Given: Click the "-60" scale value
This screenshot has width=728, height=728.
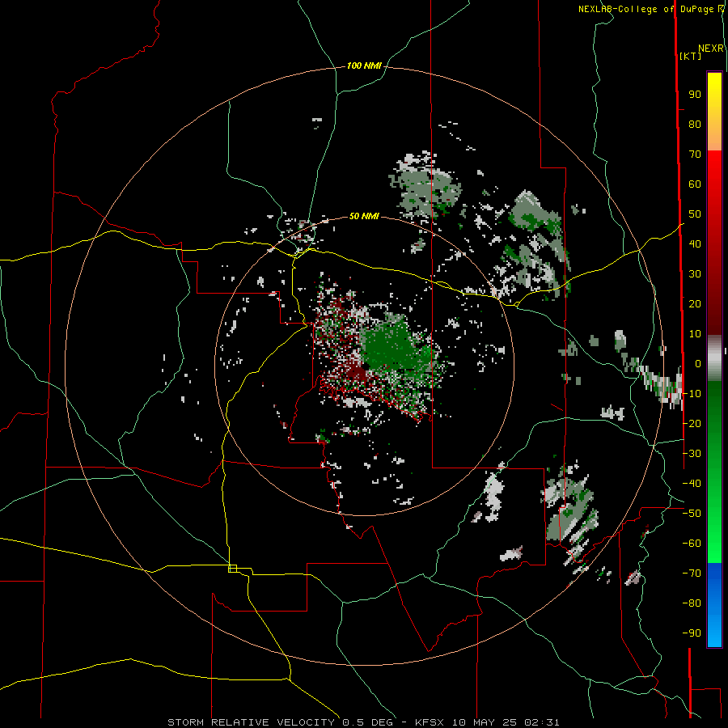Looking at the screenshot, I should click(692, 544).
